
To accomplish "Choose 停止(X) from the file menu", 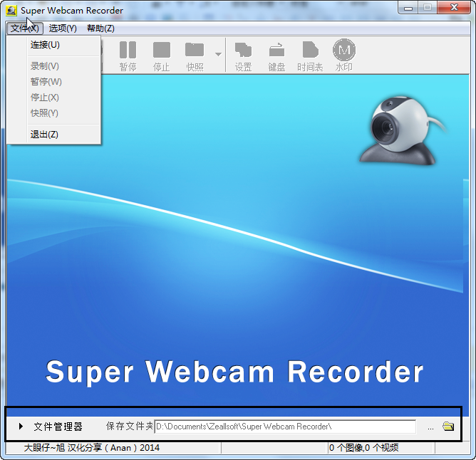I will point(53,98).
